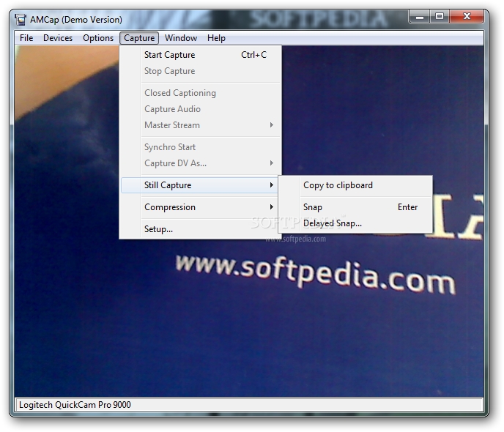Screen dimensions: 504x432
Task: Expand the Master Stream submenu
Action: pyautogui.click(x=200, y=125)
